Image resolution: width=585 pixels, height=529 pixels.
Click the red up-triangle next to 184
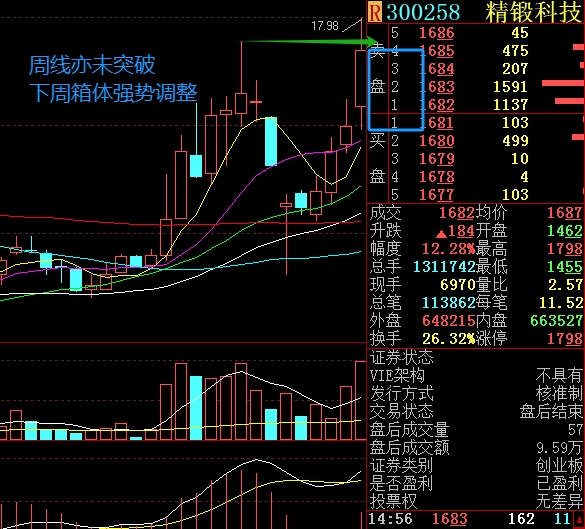point(441,234)
